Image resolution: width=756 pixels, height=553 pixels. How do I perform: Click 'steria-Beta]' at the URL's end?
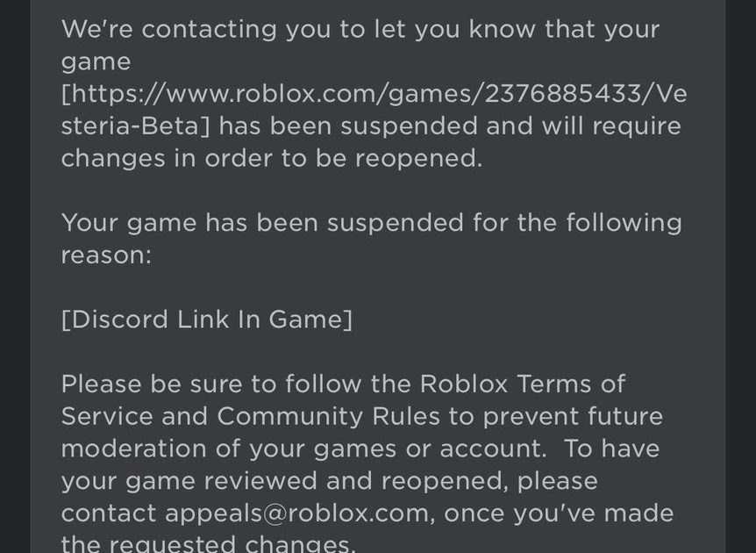point(136,126)
